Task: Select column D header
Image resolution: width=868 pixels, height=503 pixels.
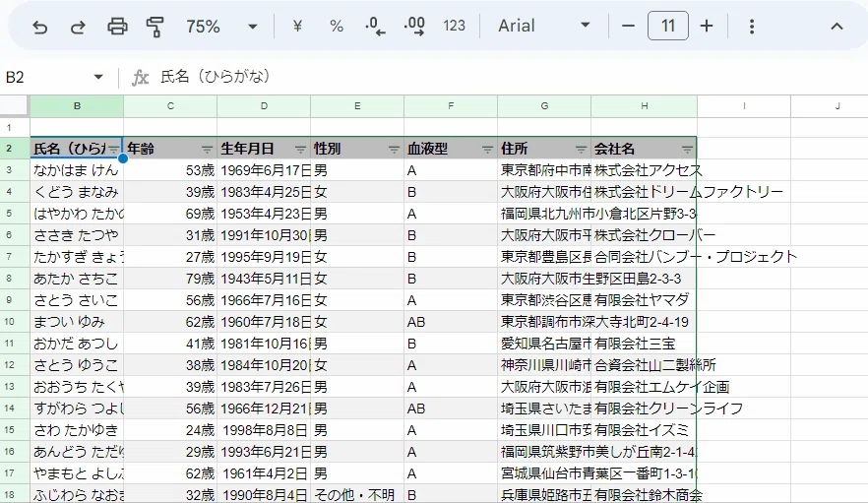Action: coord(264,105)
